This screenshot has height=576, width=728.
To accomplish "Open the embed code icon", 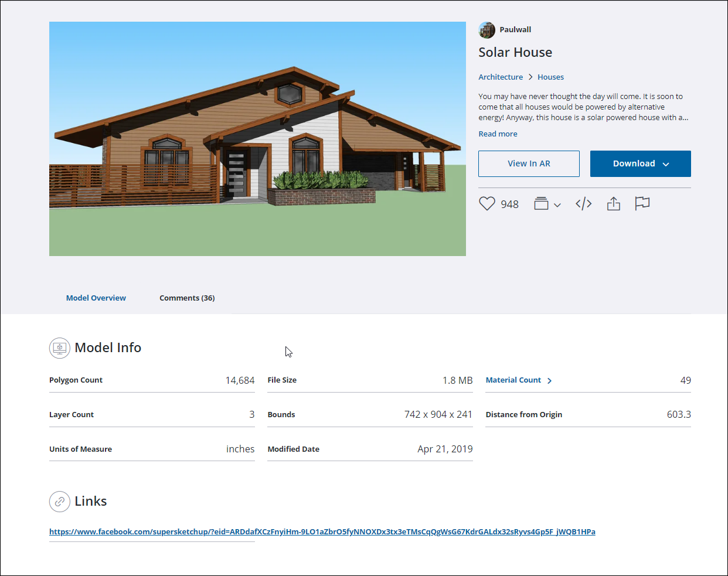I will pyautogui.click(x=583, y=204).
